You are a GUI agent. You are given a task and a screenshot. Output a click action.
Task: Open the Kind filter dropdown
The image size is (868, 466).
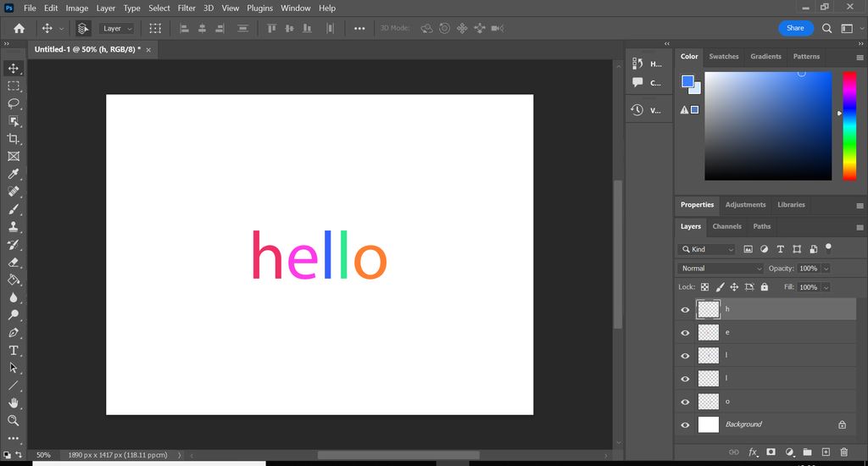[707, 249]
